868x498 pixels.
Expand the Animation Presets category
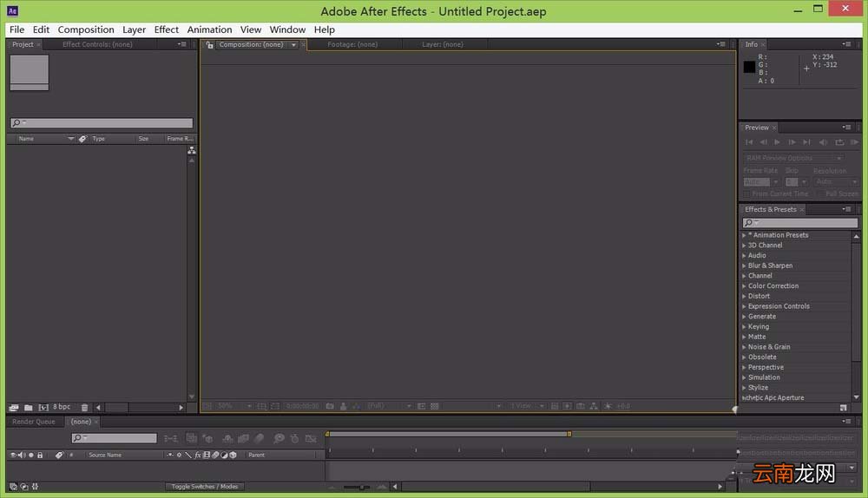tap(744, 235)
